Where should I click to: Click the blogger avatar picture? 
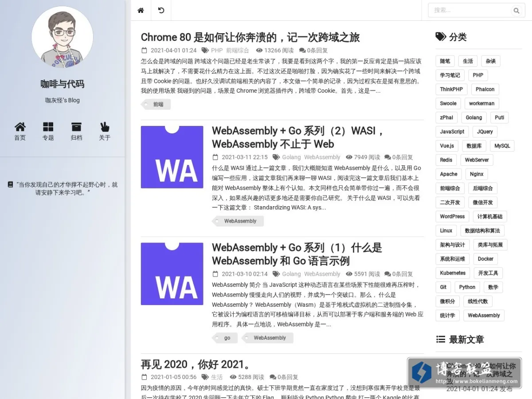point(63,37)
